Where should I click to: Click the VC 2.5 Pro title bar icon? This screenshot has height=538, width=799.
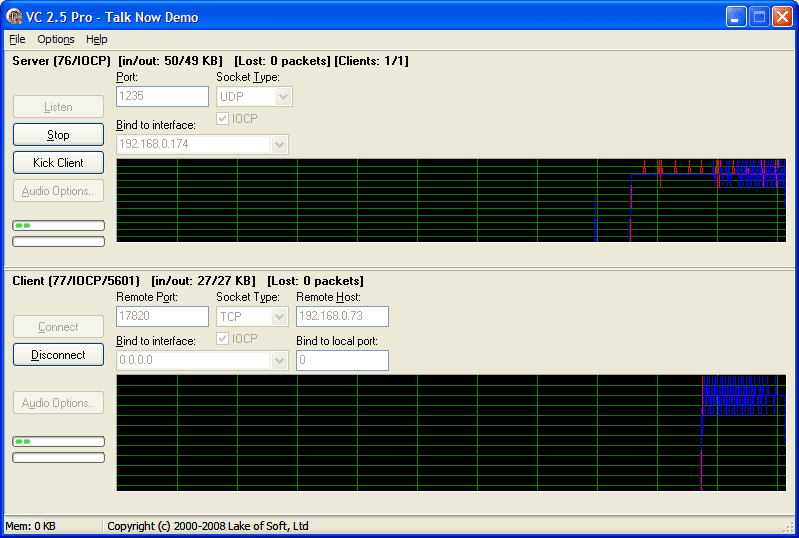pos(14,17)
